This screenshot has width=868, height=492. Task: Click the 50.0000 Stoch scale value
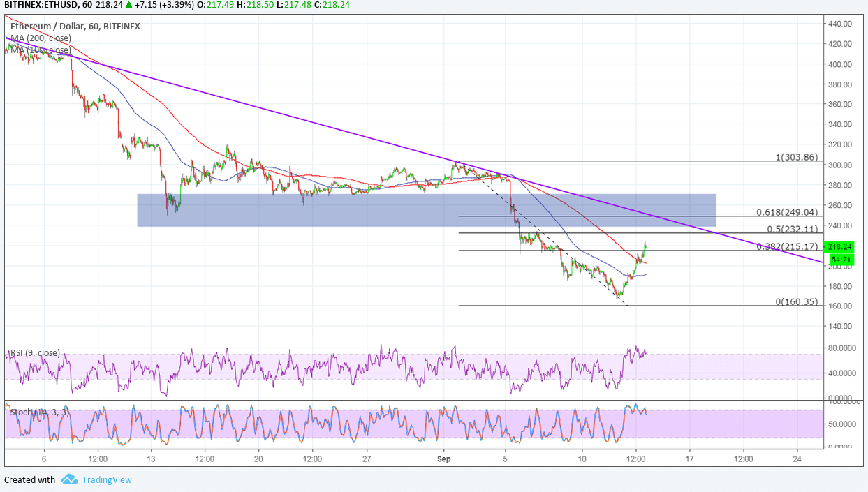(841, 424)
